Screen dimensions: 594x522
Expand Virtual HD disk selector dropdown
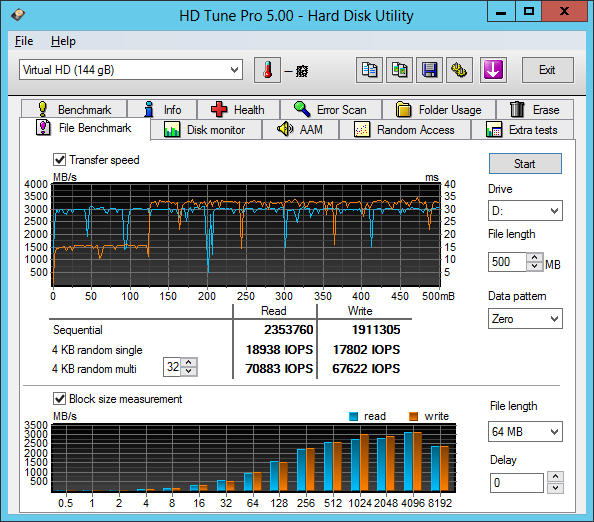click(x=234, y=70)
